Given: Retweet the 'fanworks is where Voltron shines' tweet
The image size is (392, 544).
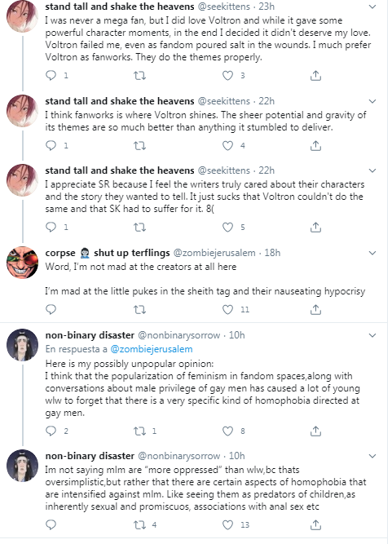Looking at the screenshot, I should pyautogui.click(x=139, y=145).
